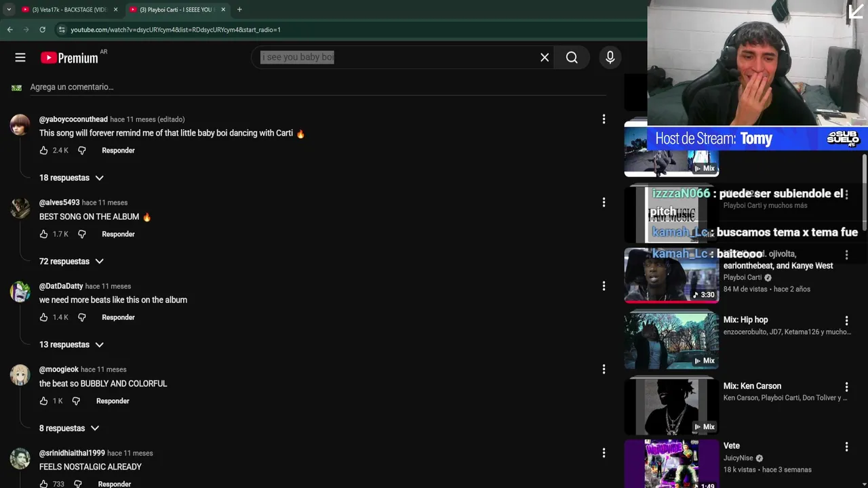The height and width of the screenshot is (488, 868).
Task: Open options for Mix: Hip hop
Action: coord(846,321)
